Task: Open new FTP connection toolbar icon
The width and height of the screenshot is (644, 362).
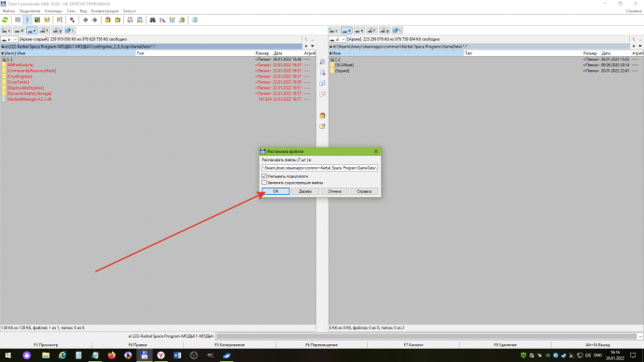Action: (x=140, y=20)
